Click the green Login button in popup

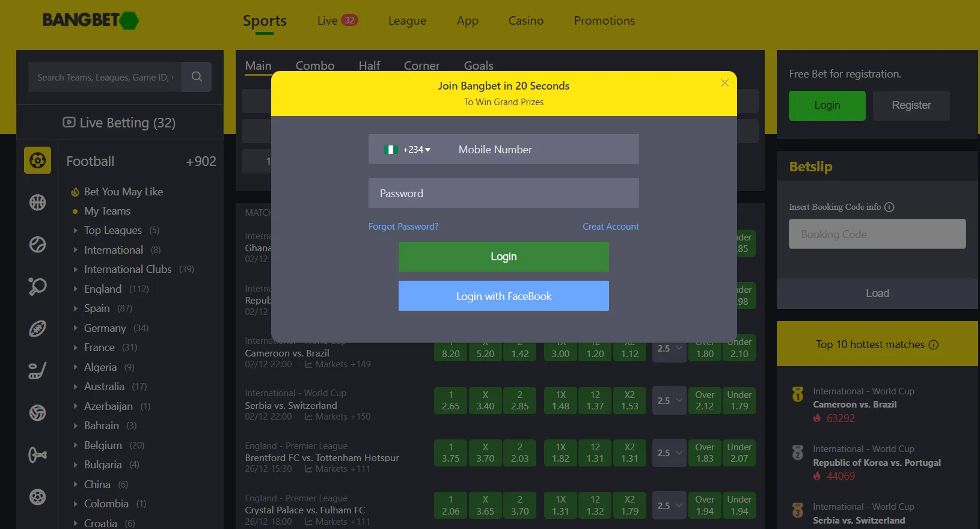(x=504, y=257)
